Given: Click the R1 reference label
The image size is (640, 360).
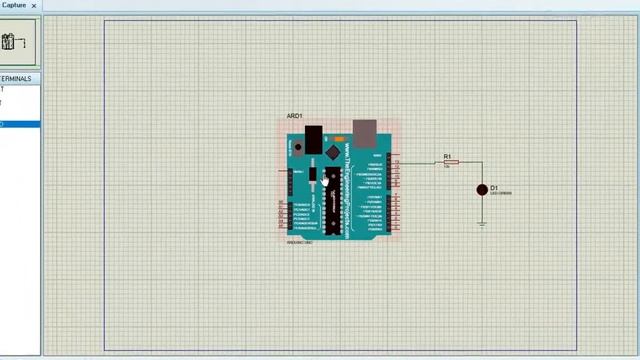Looking at the screenshot, I should [x=447, y=156].
